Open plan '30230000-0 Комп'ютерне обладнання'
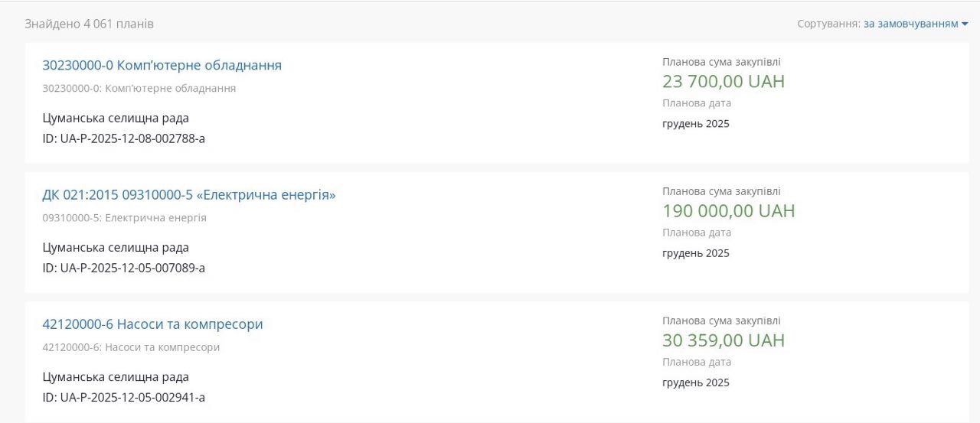Screen dimensions: 980x423 [x=162, y=65]
